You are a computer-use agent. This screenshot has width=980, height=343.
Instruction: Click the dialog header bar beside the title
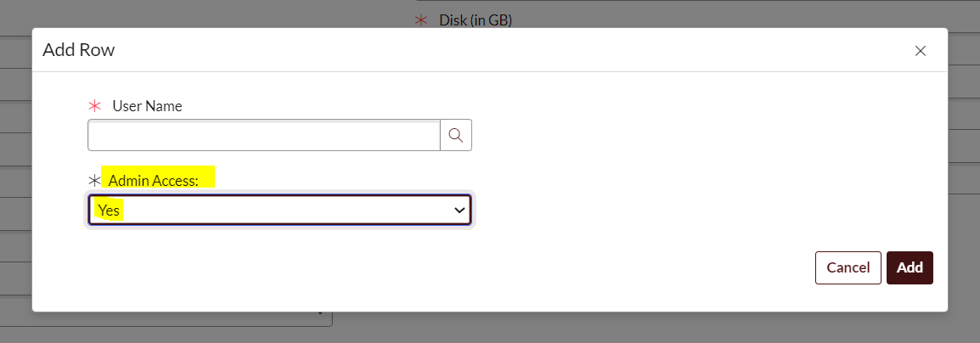click(500, 50)
